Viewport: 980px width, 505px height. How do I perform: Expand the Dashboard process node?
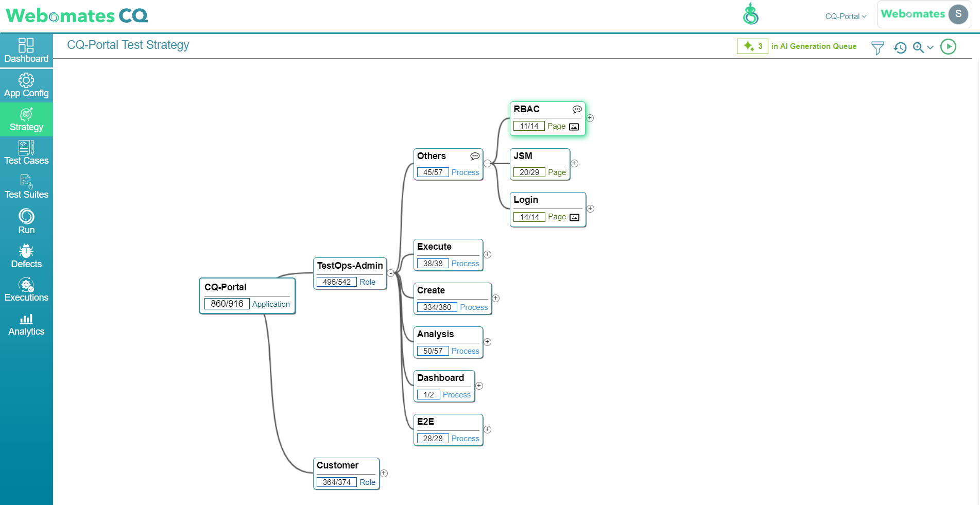point(479,386)
